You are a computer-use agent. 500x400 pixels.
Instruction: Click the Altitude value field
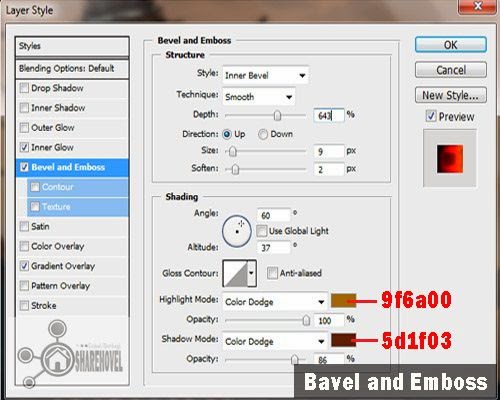(x=274, y=248)
